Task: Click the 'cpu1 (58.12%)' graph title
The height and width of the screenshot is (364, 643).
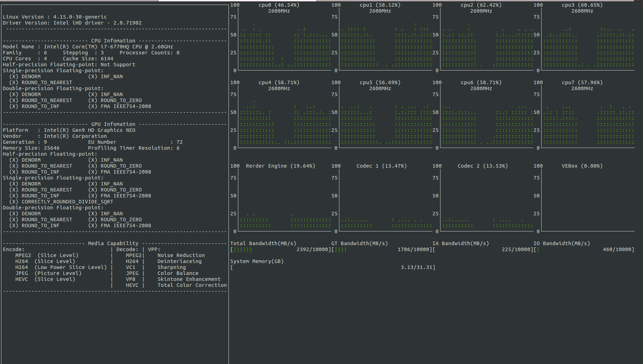Action: (x=380, y=5)
